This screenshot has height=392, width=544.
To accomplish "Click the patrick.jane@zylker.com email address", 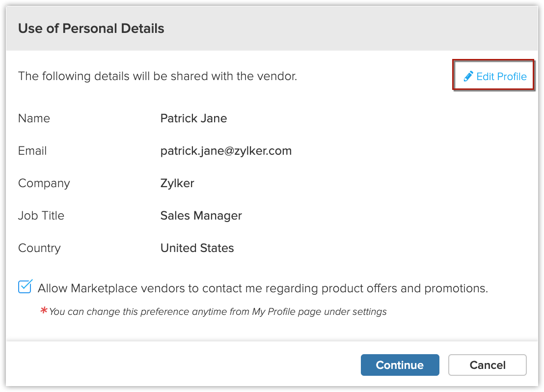I will 226,151.
